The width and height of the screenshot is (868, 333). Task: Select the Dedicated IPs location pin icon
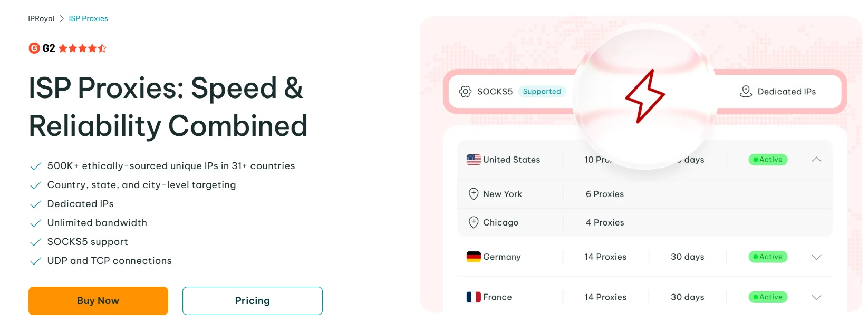pos(746,91)
